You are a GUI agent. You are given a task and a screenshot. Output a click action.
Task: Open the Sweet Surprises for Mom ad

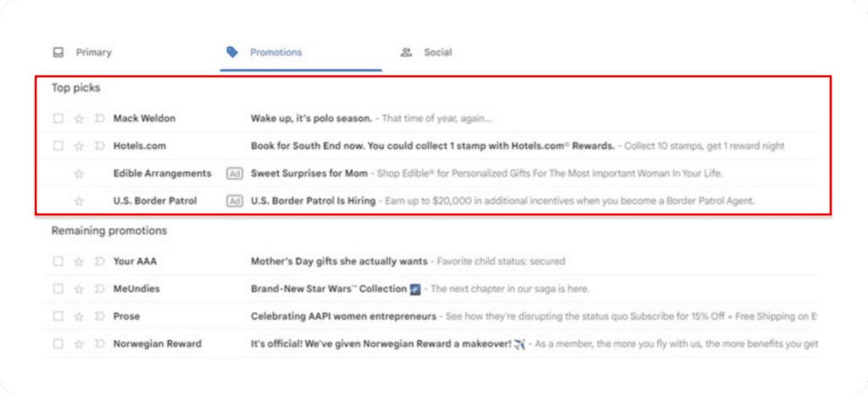[x=309, y=174]
